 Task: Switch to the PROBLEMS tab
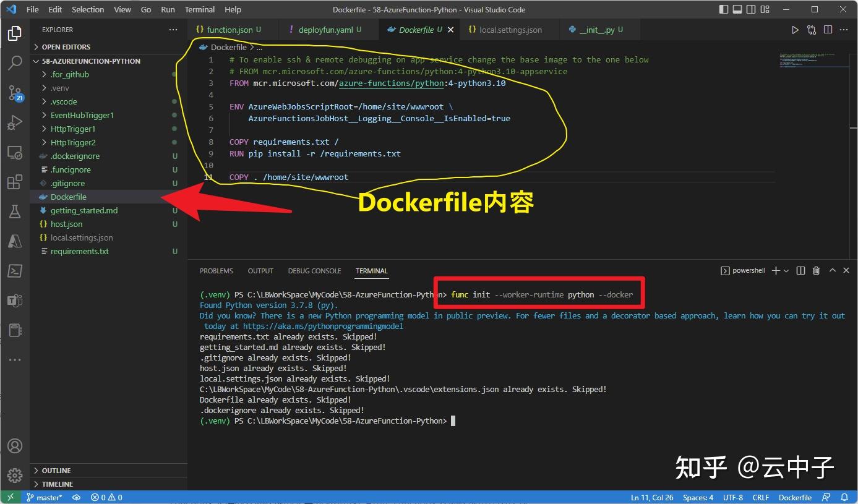point(216,270)
